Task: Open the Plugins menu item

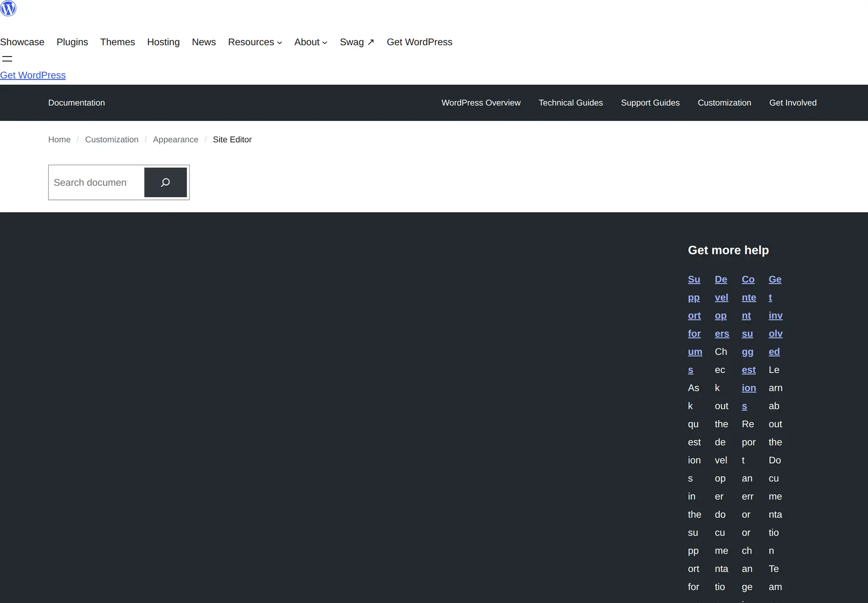Action: (x=72, y=42)
